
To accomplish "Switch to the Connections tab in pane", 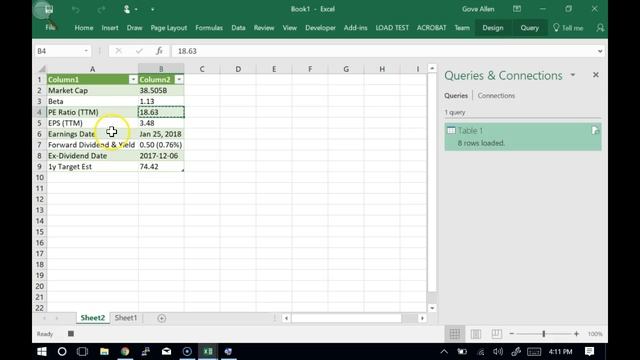I will point(496,96).
